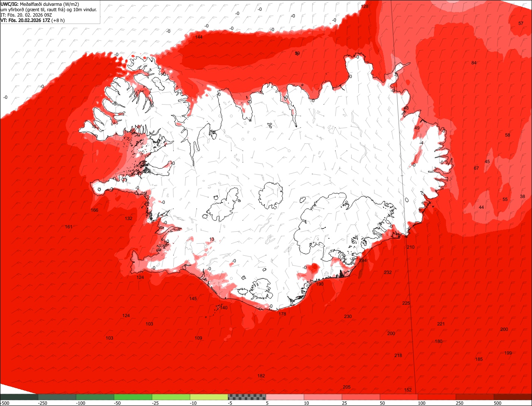Click the map value '38'

[522, 196]
